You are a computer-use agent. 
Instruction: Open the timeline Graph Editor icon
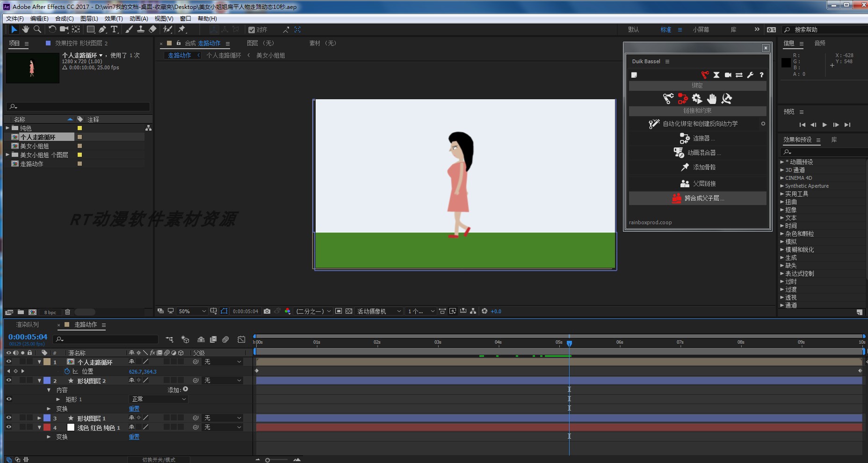pos(241,339)
